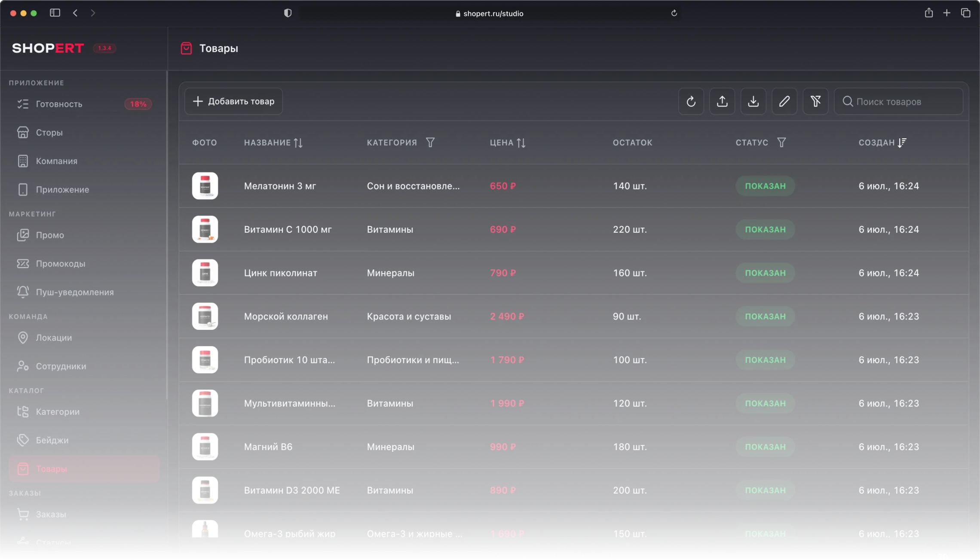Click the upload products icon

click(x=722, y=101)
